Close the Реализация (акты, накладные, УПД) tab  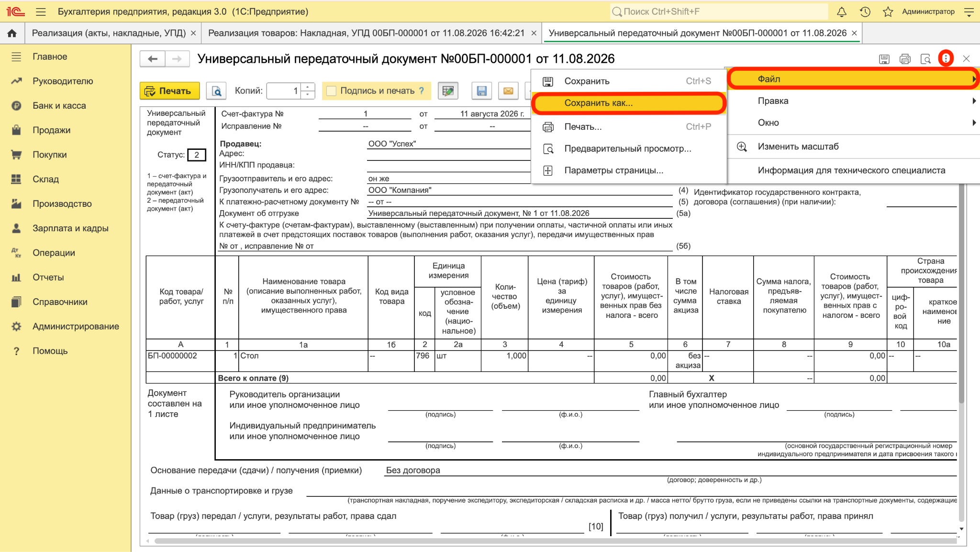[193, 33]
